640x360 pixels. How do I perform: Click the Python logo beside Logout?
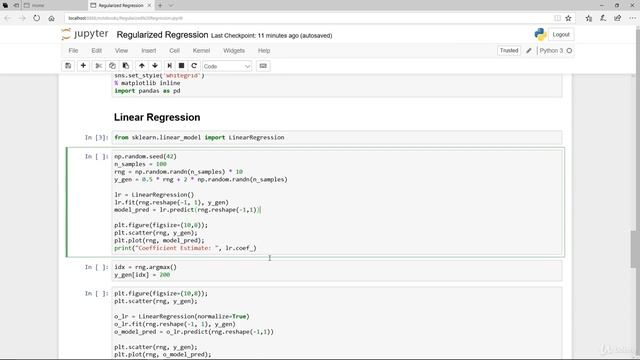click(x=540, y=35)
